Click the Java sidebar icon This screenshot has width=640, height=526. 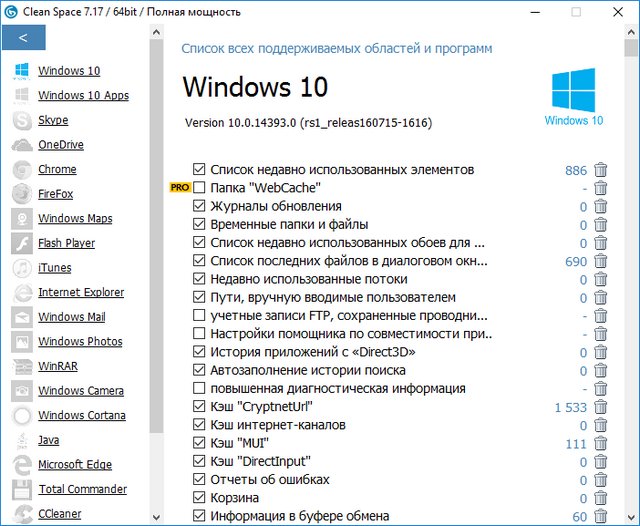coord(22,440)
